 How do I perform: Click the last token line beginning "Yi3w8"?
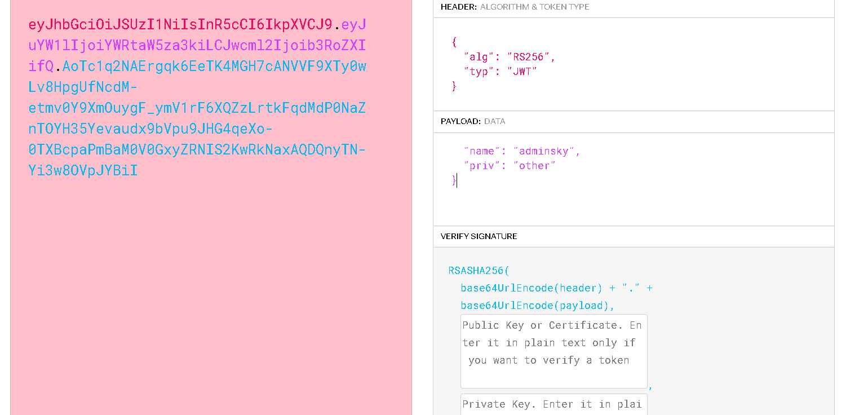83,171
